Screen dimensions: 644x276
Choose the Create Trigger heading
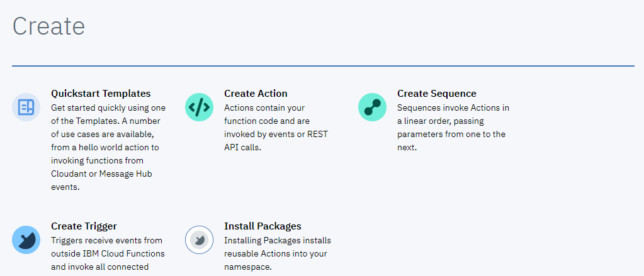tap(84, 226)
